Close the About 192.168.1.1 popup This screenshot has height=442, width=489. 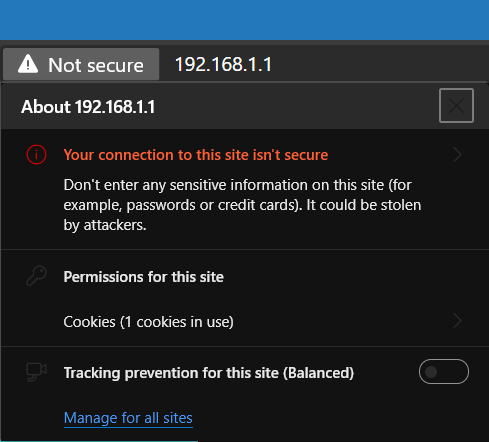click(x=456, y=106)
